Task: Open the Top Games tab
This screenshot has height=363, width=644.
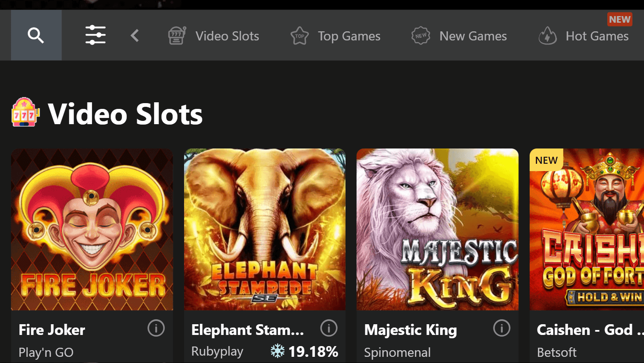Action: click(x=349, y=36)
